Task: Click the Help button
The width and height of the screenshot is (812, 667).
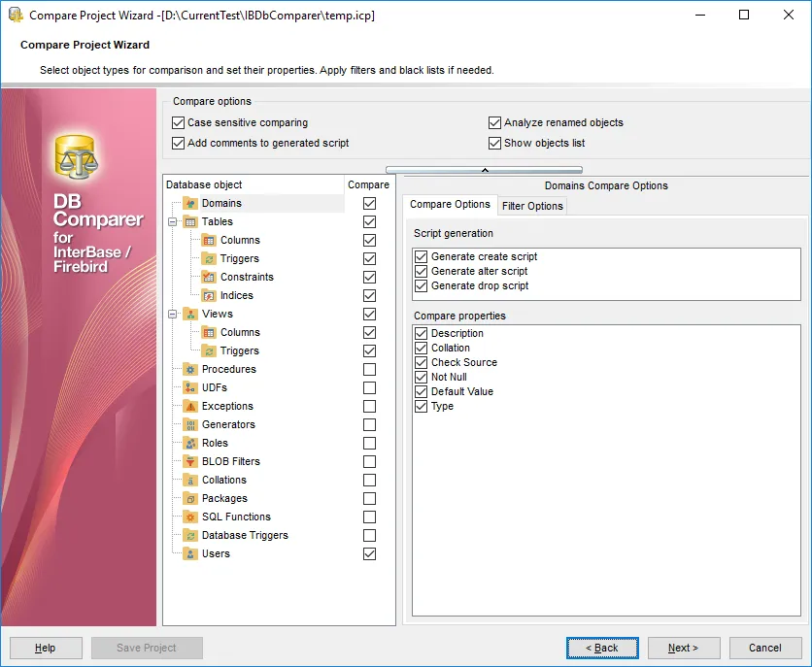Action: (x=46, y=648)
